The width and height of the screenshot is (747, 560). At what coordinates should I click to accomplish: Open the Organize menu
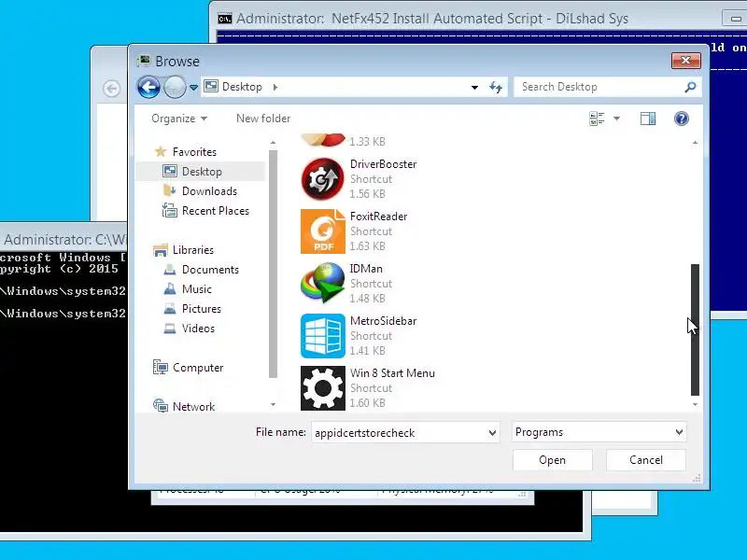pyautogui.click(x=179, y=119)
